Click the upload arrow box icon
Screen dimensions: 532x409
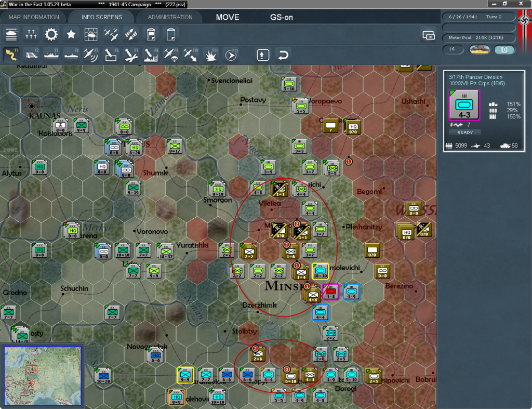263,55
